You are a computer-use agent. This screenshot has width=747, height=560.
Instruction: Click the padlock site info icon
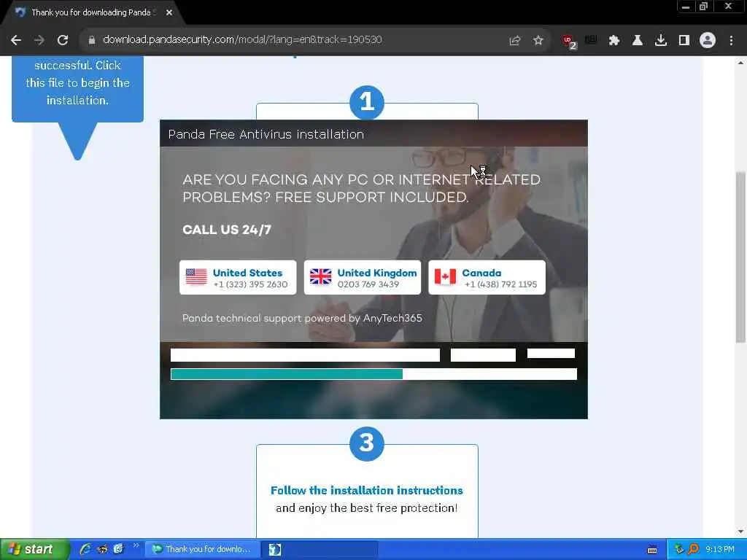tap(91, 40)
